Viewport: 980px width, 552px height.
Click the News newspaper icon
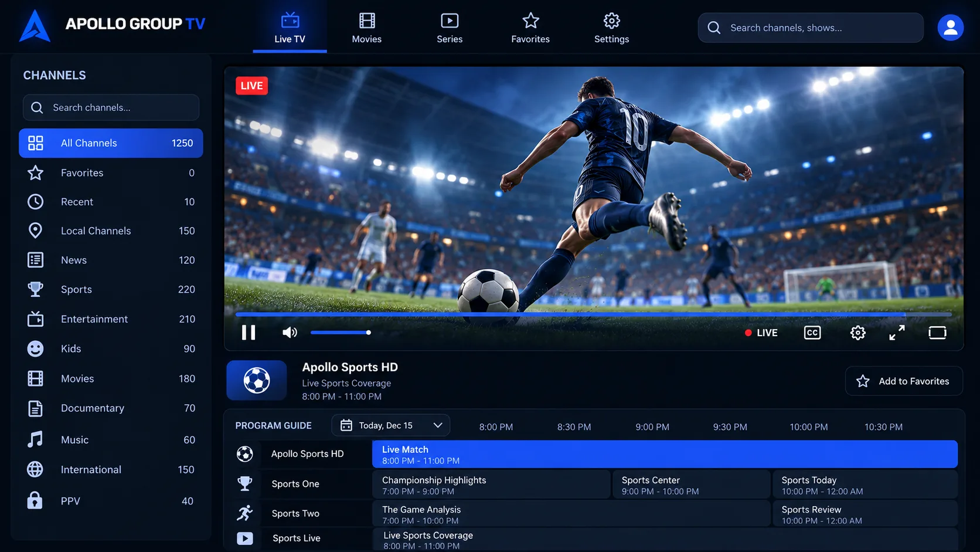click(35, 260)
